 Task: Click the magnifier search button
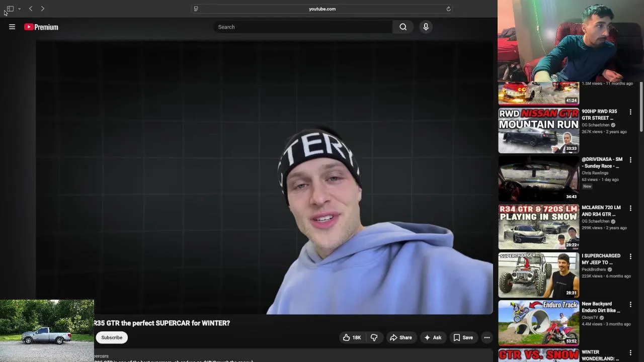pos(403,27)
